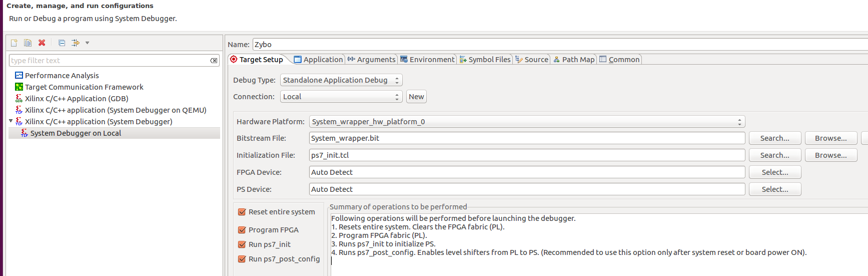The image size is (868, 276).
Task: Select System Debugger on QEMU entry
Action: click(x=116, y=110)
